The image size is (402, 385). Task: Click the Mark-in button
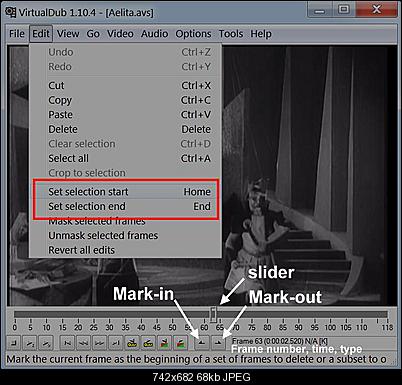202,343
